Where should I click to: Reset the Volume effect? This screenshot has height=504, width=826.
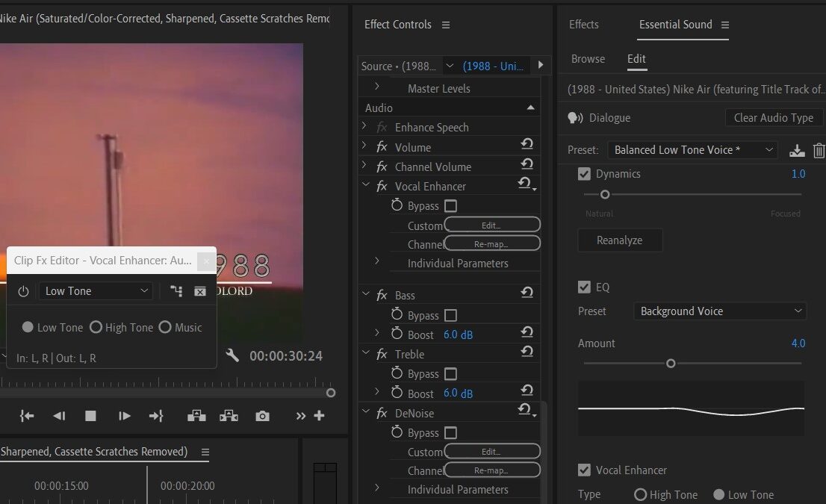527,144
